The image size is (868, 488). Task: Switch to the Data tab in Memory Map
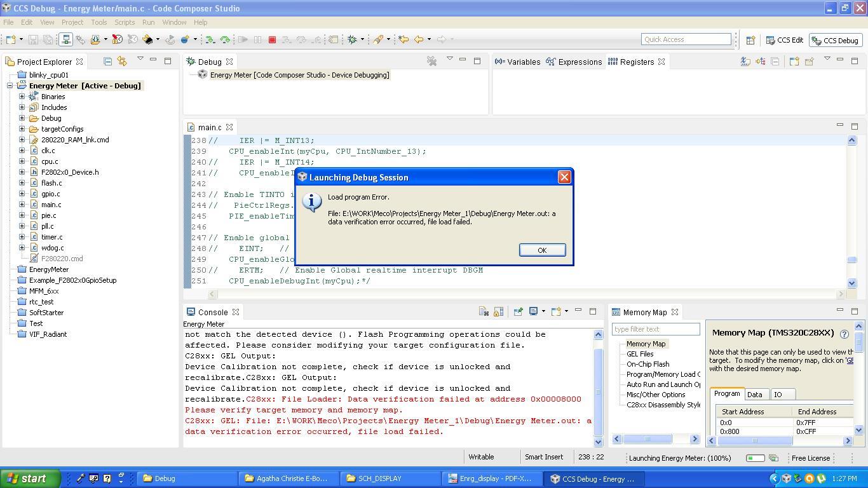755,395
